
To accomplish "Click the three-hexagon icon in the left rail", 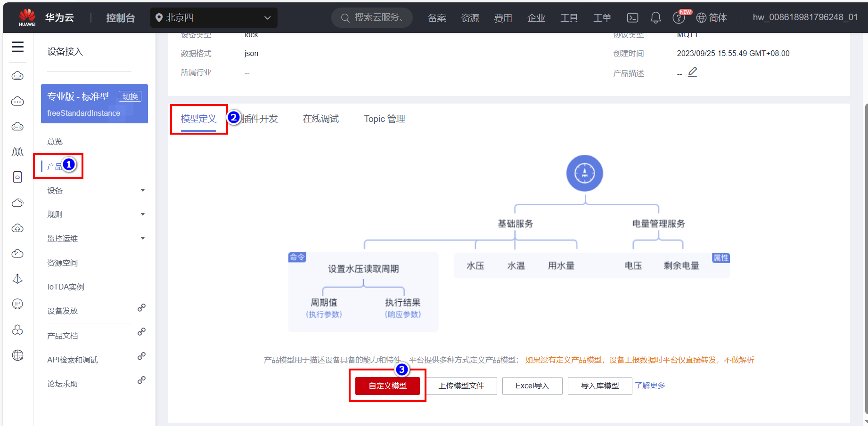I will pyautogui.click(x=17, y=330).
